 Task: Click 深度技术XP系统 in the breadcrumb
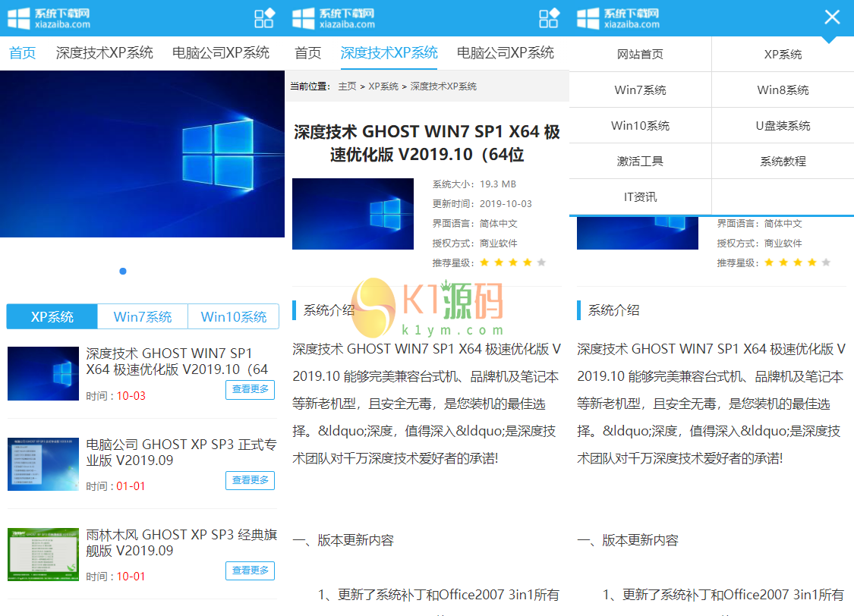443,86
